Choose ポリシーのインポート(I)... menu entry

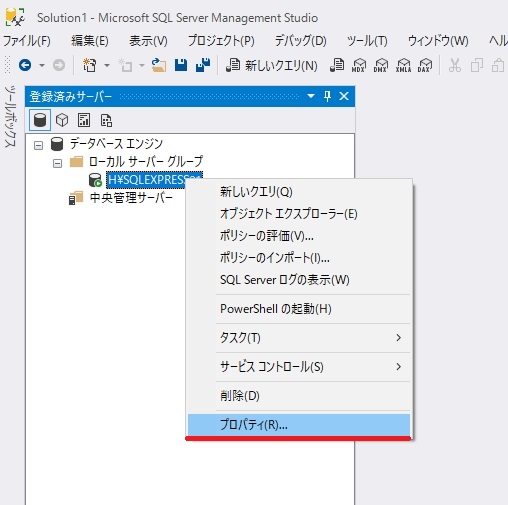[x=299, y=258]
